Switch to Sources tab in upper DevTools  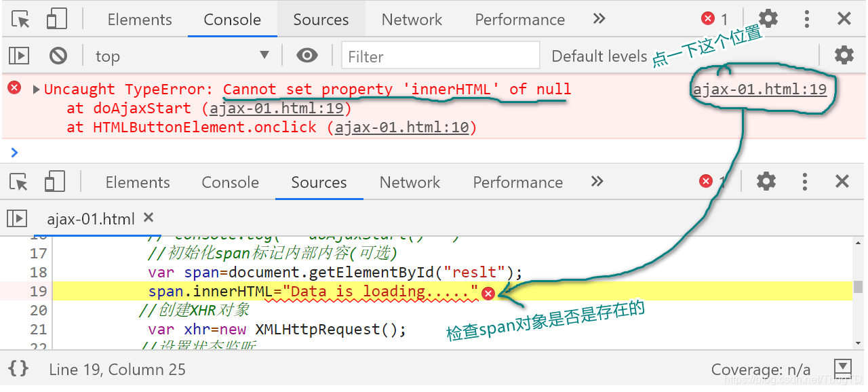[321, 20]
